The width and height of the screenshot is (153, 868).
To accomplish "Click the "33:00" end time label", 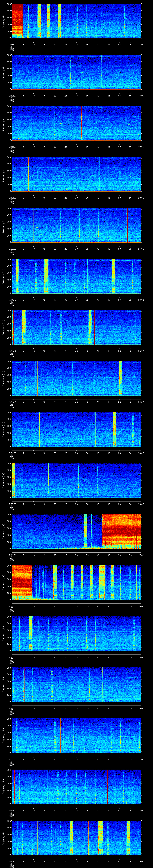I will [141, 861].
